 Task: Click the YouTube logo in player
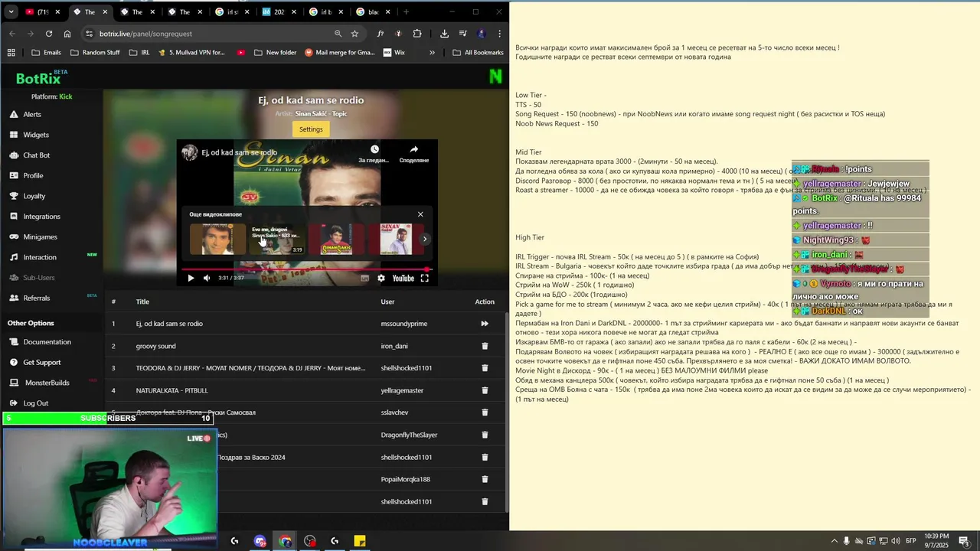(403, 278)
